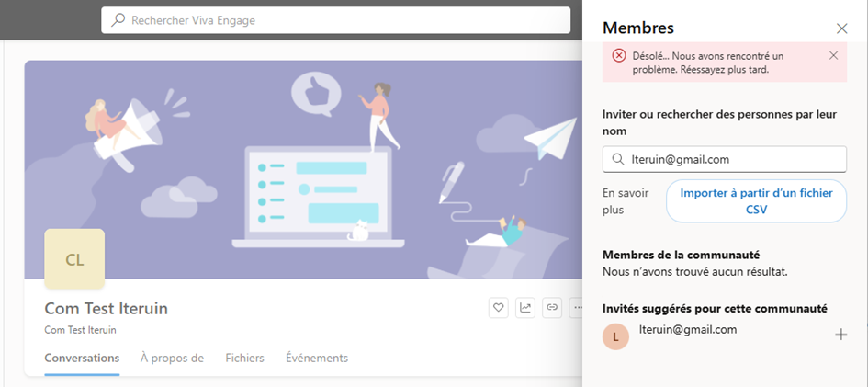Screen dimensions: 868x387
Task: Click Importer à partir d'un fichier CSV
Action: point(755,200)
